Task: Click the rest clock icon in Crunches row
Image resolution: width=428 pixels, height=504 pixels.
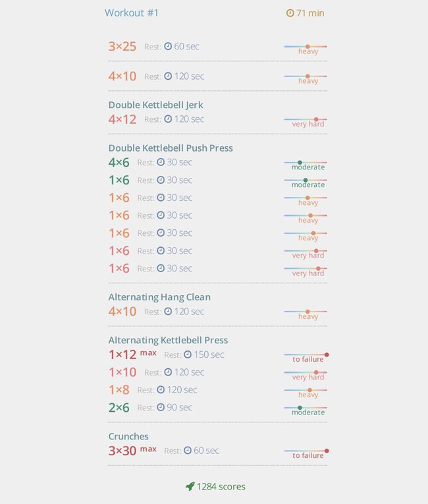Action: click(188, 451)
